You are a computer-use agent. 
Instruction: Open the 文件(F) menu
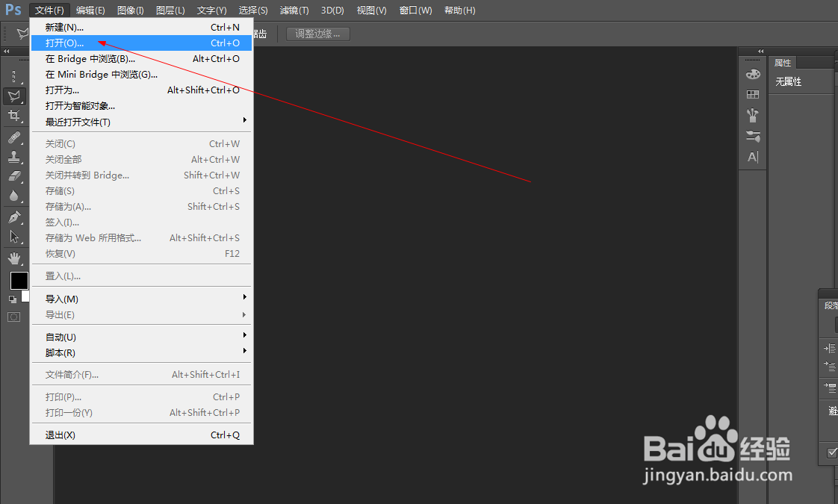tap(49, 10)
